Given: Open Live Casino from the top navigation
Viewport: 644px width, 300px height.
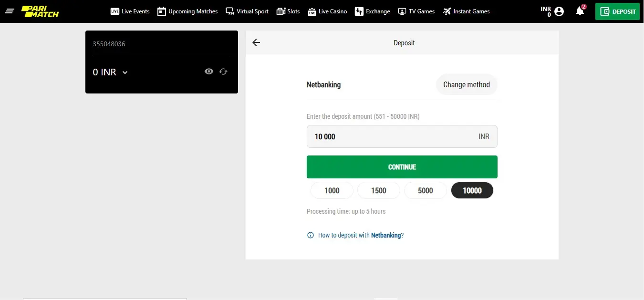Looking at the screenshot, I should click(x=327, y=11).
